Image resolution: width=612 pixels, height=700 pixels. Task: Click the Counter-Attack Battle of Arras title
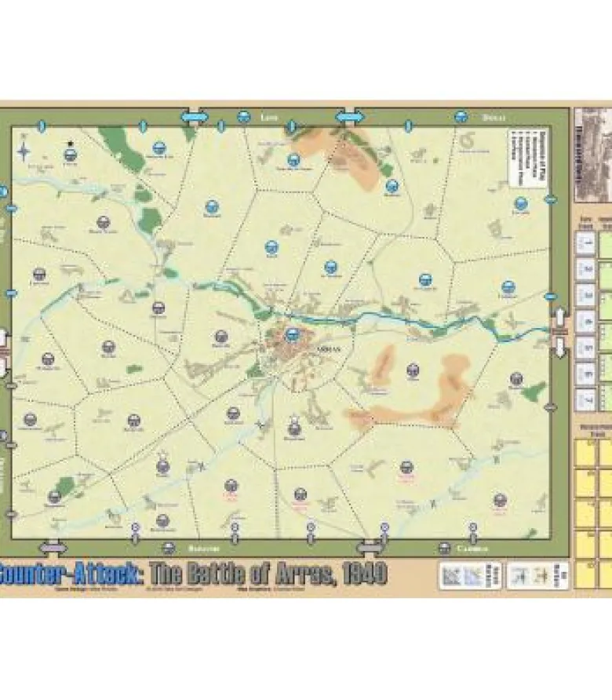tap(192, 574)
